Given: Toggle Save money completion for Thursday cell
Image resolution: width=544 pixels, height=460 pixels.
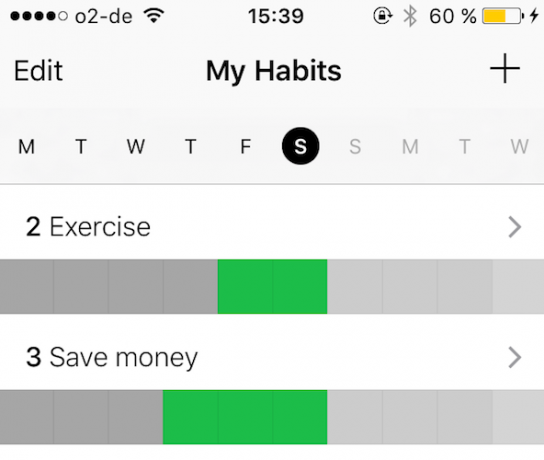Looking at the screenshot, I should point(190,417).
